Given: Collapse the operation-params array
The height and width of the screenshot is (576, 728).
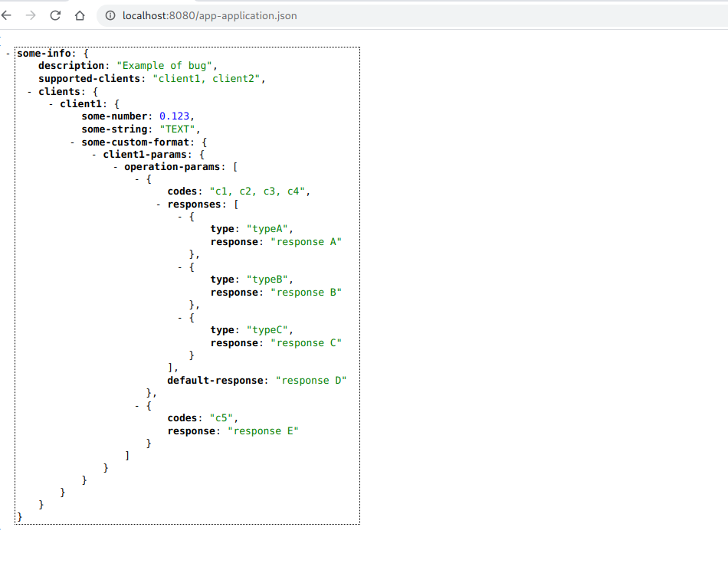Looking at the screenshot, I should coord(115,167).
